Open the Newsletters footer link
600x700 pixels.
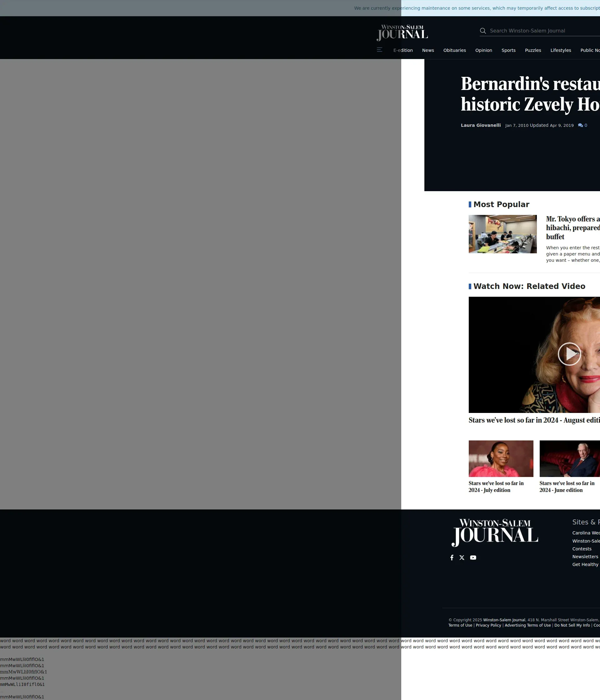pyautogui.click(x=585, y=556)
